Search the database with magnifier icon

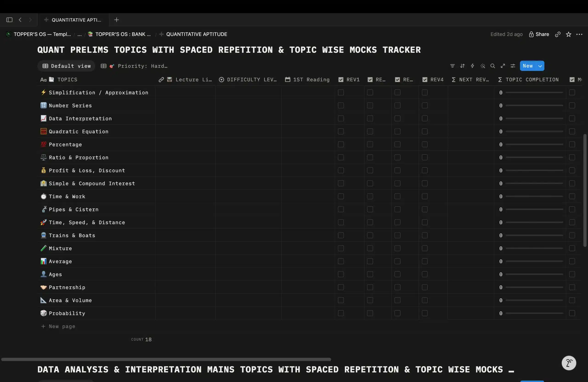click(493, 66)
